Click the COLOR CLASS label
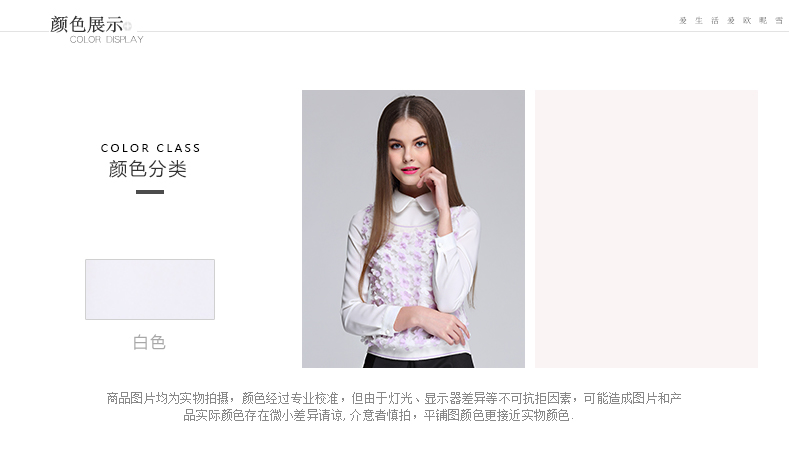Screen dimensions: 790x467 (150, 148)
